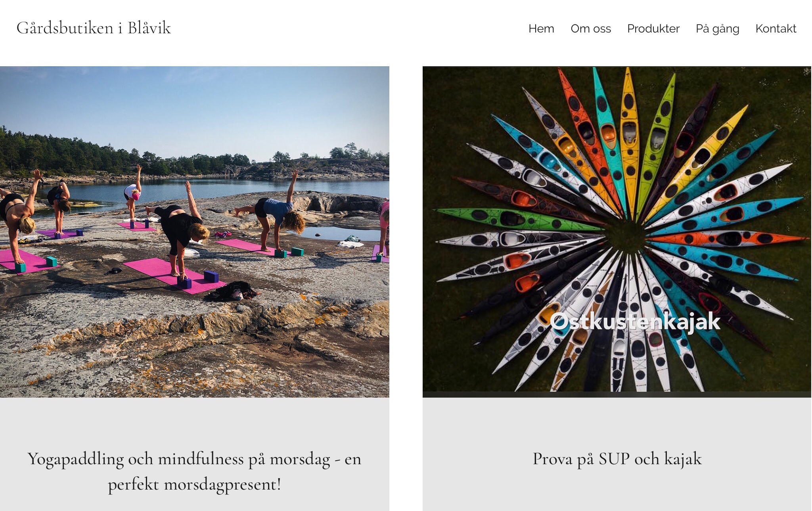The width and height of the screenshot is (812, 511).
Task: Open the yoga on rocks photo
Action: (195, 232)
